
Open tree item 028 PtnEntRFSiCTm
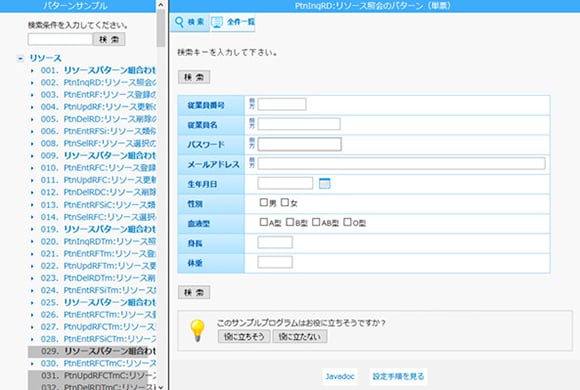98,339
